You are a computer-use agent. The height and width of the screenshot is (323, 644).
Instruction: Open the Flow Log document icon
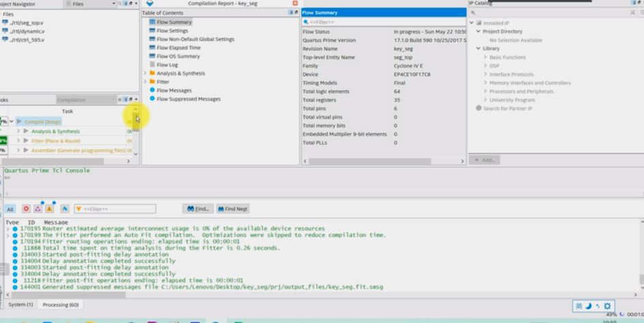click(x=152, y=65)
